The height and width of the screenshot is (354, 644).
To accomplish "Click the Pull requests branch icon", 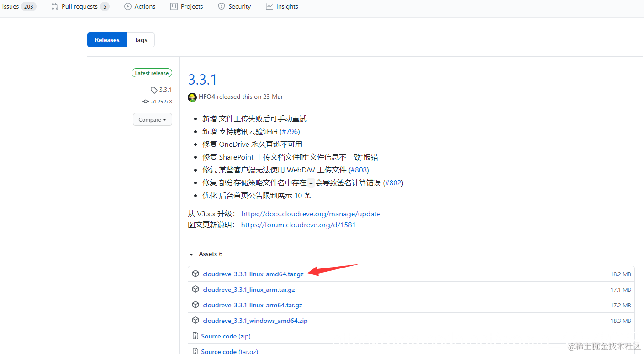I will (55, 6).
